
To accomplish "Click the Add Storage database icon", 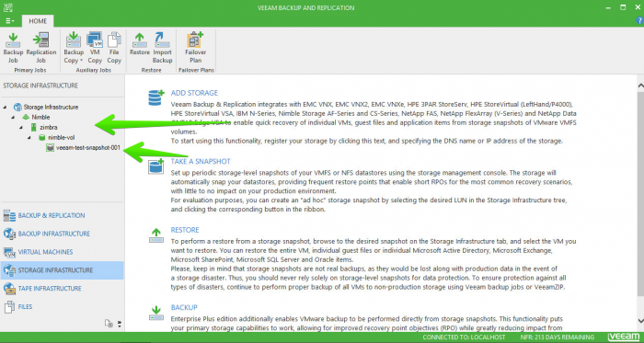I will 156,97.
